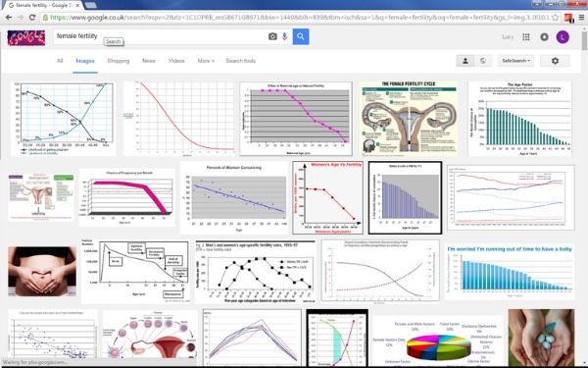This screenshot has width=588, height=368.
Task: Open the peaked multi-colored line chart thumbnail
Action: pyautogui.click(x=252, y=338)
